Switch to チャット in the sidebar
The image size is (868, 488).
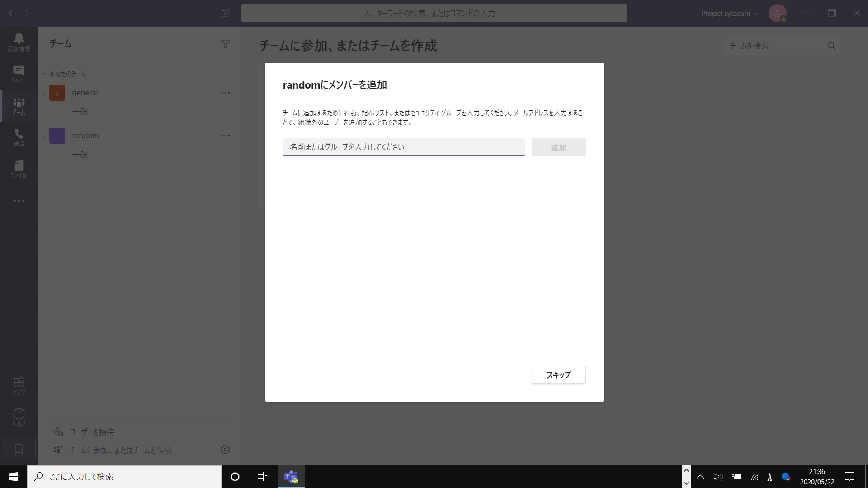[x=18, y=74]
